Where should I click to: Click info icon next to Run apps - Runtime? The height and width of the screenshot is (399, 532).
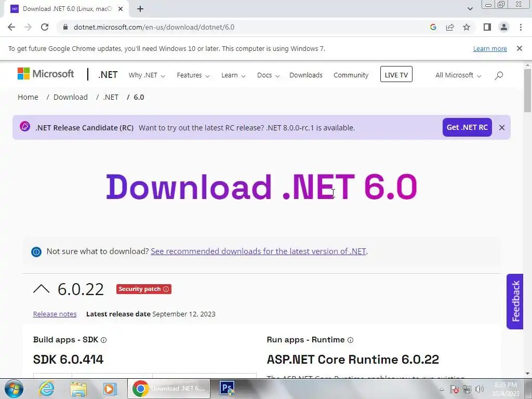[351, 340]
